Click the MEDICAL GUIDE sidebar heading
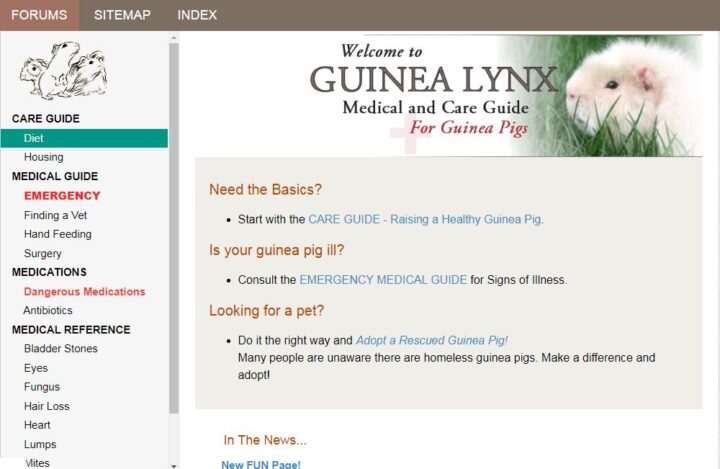The width and height of the screenshot is (720, 469). tap(55, 176)
